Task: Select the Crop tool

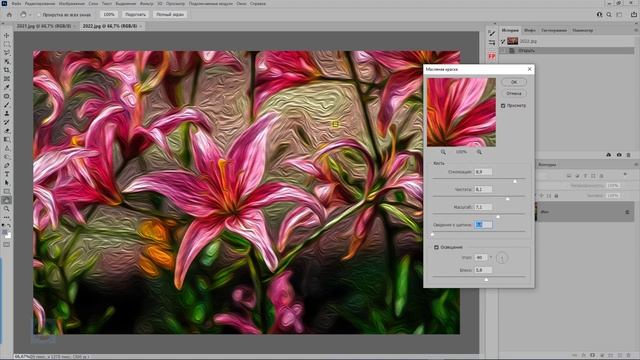Action: [x=7, y=70]
